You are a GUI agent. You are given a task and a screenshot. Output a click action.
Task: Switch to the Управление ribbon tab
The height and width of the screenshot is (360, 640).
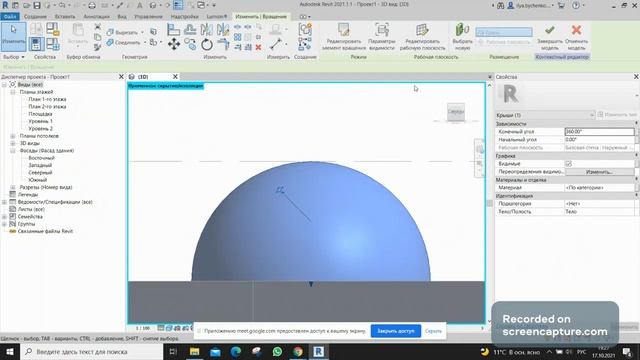point(148,17)
